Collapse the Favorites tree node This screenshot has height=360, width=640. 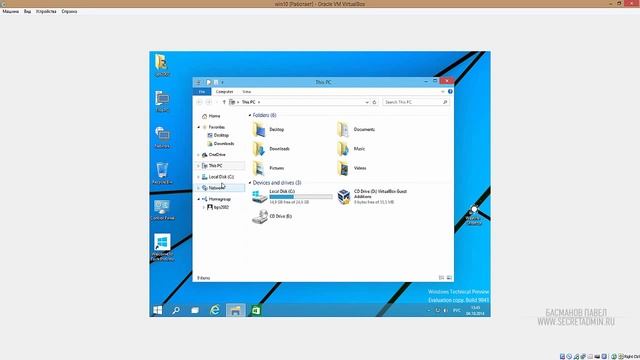pyautogui.click(x=199, y=127)
